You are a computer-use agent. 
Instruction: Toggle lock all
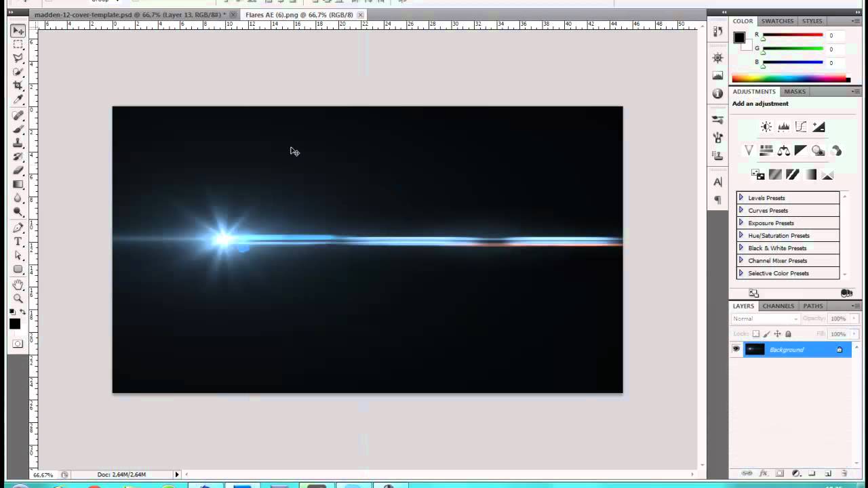[788, 333]
